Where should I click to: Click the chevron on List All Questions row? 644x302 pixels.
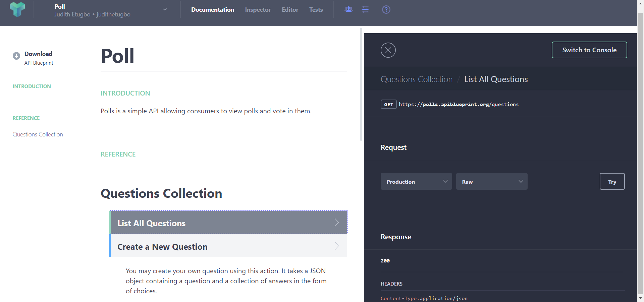click(336, 223)
